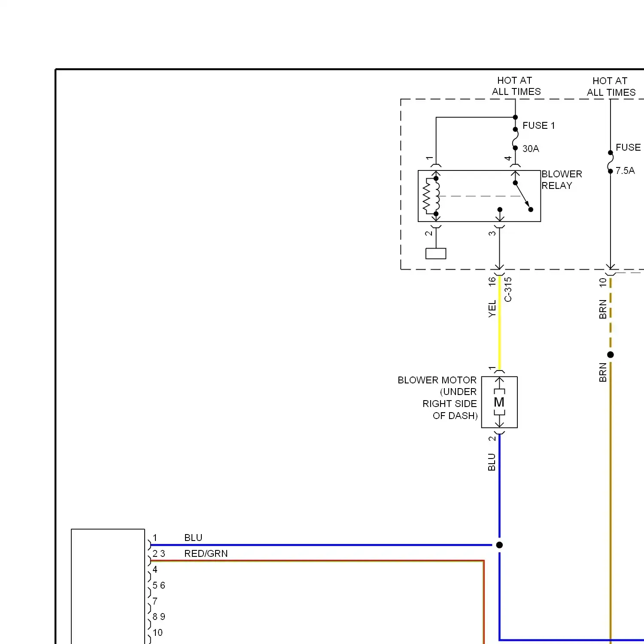
Task: Select the BLOWER RELAY label
Action: (562, 179)
